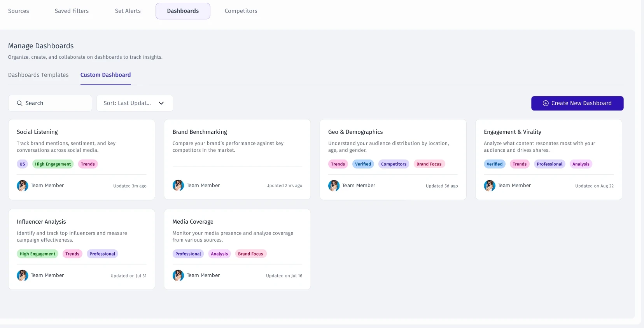Click the Team Member avatar on Engagement & Virality card
The height and width of the screenshot is (328, 644).
(x=490, y=186)
